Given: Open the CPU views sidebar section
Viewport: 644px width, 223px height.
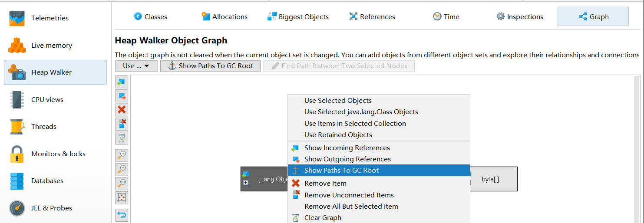Looking at the screenshot, I should coord(47,100).
